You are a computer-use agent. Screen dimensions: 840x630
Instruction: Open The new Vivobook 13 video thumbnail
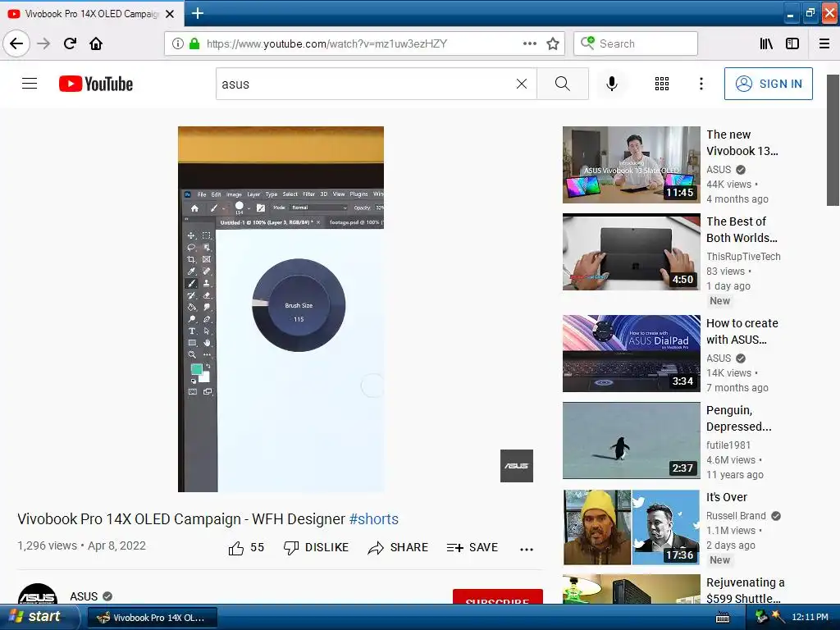[x=631, y=164]
